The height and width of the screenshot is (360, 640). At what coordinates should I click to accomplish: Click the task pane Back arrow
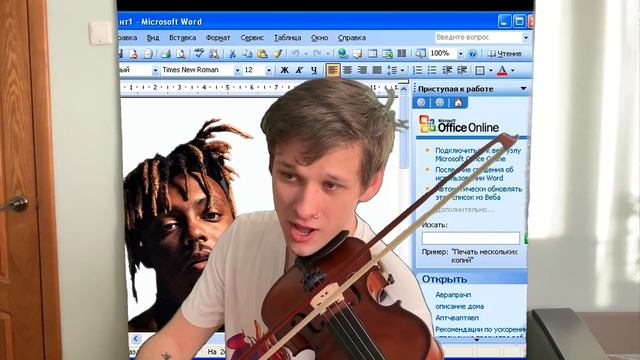click(x=421, y=102)
